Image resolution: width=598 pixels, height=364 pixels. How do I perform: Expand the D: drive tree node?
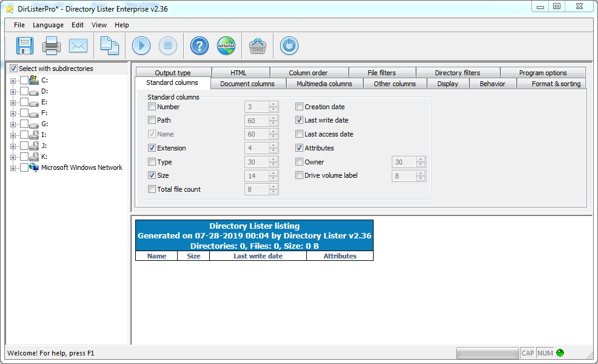click(13, 92)
